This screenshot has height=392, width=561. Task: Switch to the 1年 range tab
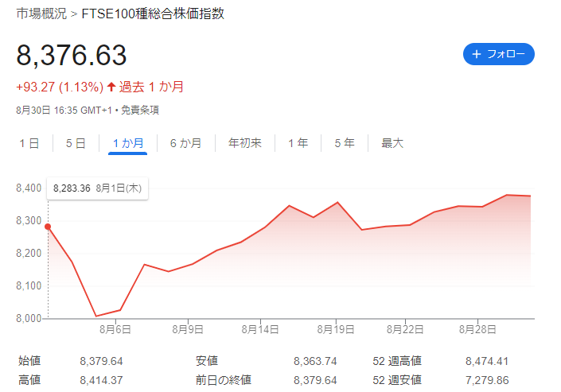pos(298,143)
